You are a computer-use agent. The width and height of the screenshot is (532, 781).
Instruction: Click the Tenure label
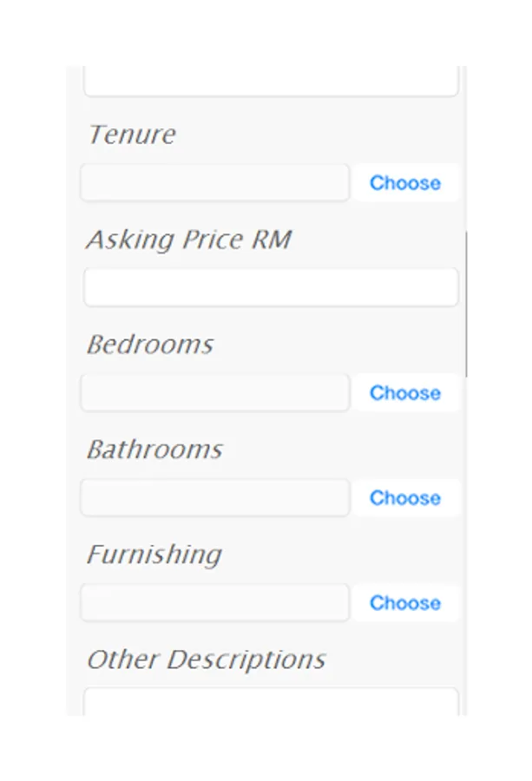pyautogui.click(x=132, y=135)
